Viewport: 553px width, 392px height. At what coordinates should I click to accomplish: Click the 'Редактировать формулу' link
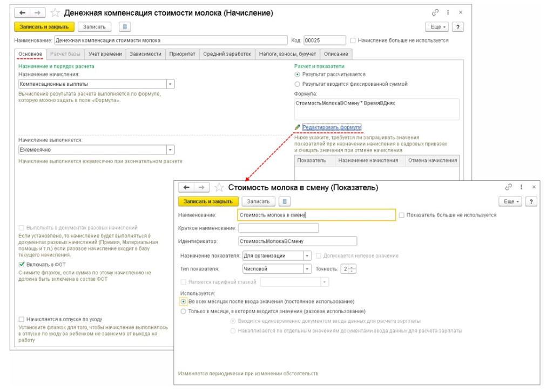coord(332,127)
